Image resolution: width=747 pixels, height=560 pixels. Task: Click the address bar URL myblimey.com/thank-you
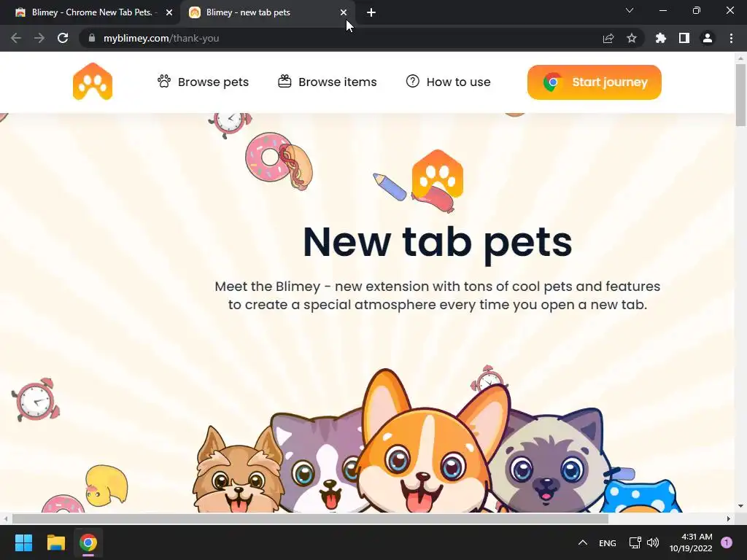click(x=161, y=38)
